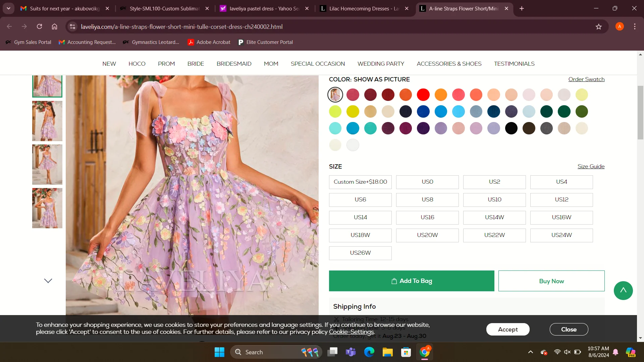Select size US26W
Image resolution: width=644 pixels, height=362 pixels.
(360, 253)
